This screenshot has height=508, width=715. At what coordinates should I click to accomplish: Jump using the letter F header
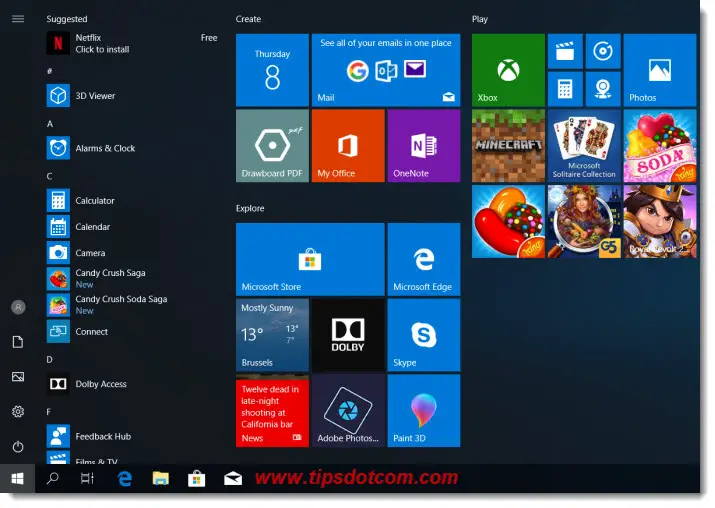[x=48, y=412]
